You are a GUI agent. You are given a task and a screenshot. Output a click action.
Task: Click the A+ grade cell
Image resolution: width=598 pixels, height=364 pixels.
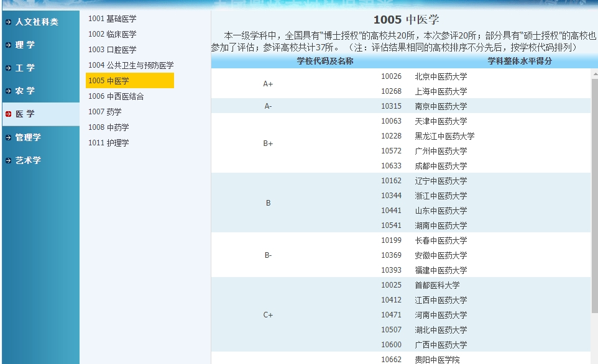[x=268, y=84]
